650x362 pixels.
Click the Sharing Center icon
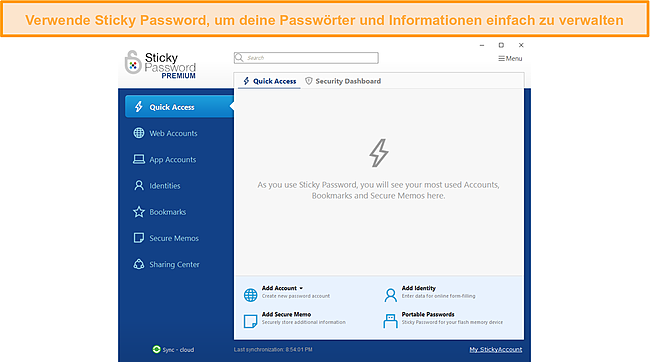(x=139, y=264)
